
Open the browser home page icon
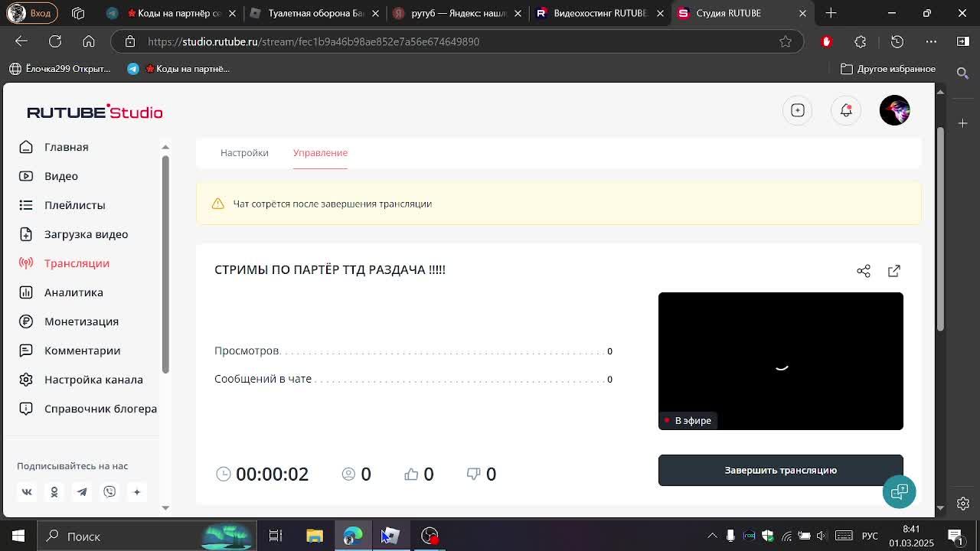(x=89, y=41)
